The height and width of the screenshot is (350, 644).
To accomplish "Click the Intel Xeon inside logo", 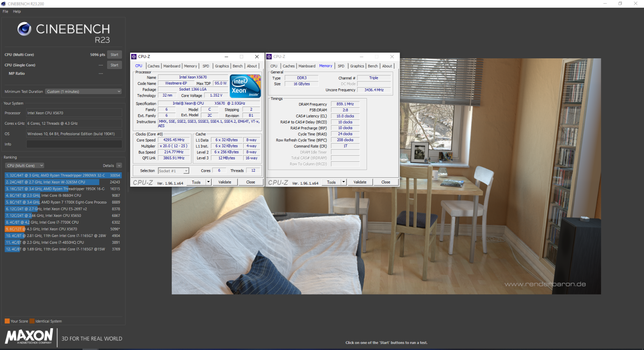I will tap(245, 86).
